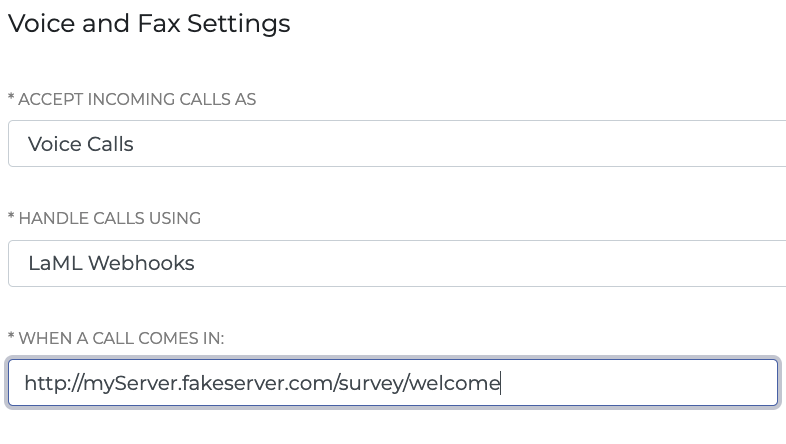Viewport: 786px width, 444px height.
Task: Click the Voice and Fax Settings heading
Action: pos(149,24)
